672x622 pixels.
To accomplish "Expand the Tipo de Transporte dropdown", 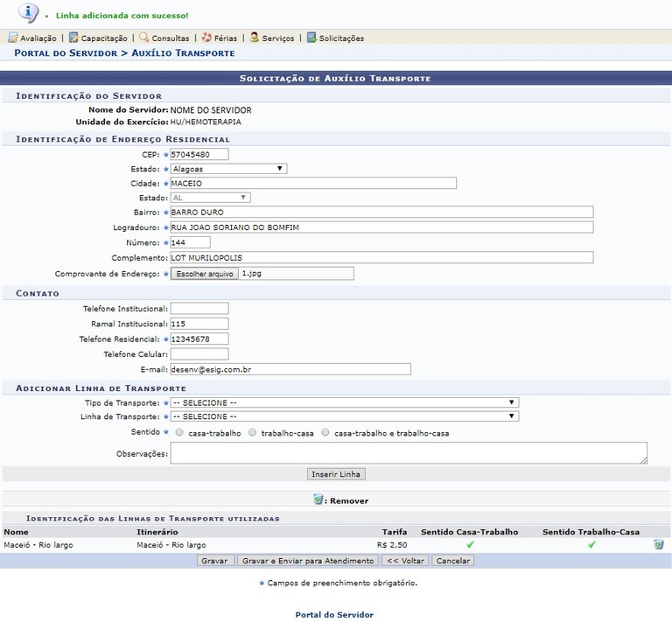I will coord(344,402).
